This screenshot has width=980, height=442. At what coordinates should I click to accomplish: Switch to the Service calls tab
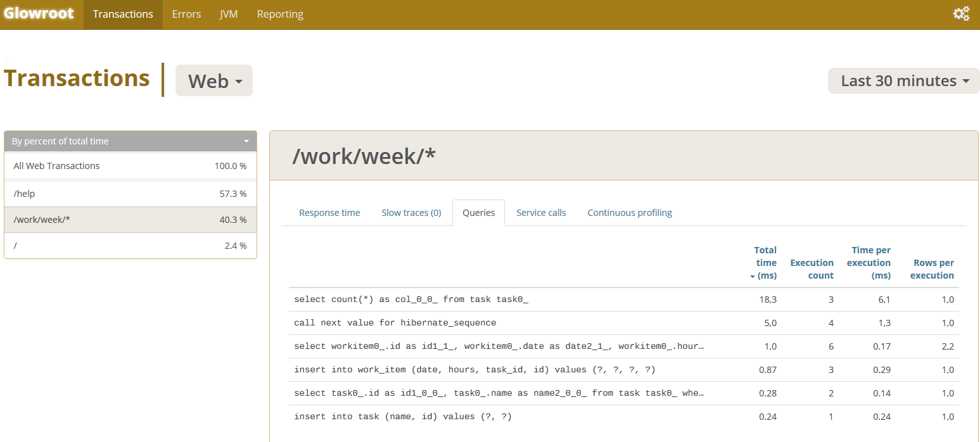click(x=541, y=213)
